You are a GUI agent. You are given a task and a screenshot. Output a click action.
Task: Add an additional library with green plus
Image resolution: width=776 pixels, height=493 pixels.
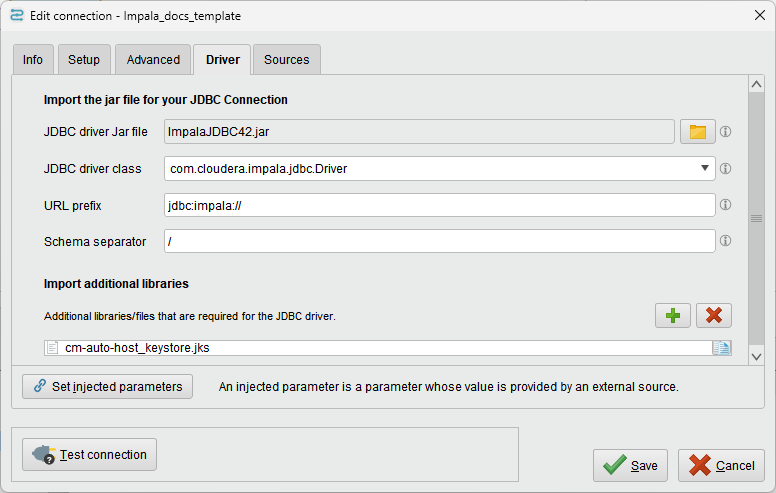673,315
